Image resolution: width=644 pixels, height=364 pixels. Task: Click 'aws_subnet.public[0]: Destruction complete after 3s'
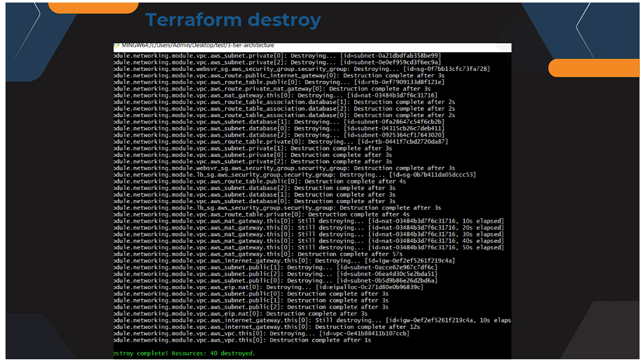click(251, 294)
